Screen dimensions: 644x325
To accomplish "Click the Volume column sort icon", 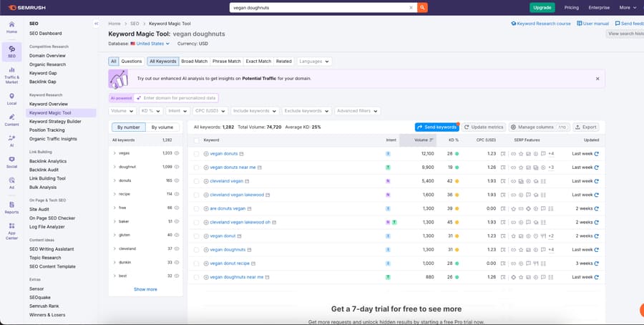I will coord(431,140).
